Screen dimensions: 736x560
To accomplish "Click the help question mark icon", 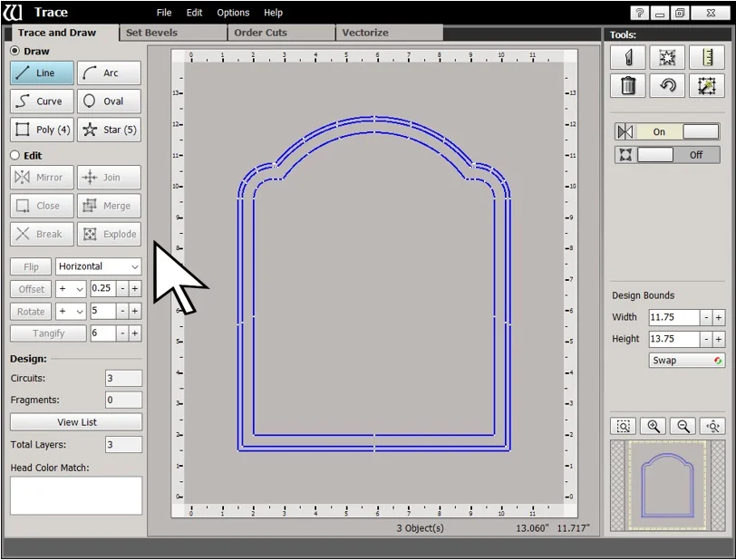I will tap(639, 13).
